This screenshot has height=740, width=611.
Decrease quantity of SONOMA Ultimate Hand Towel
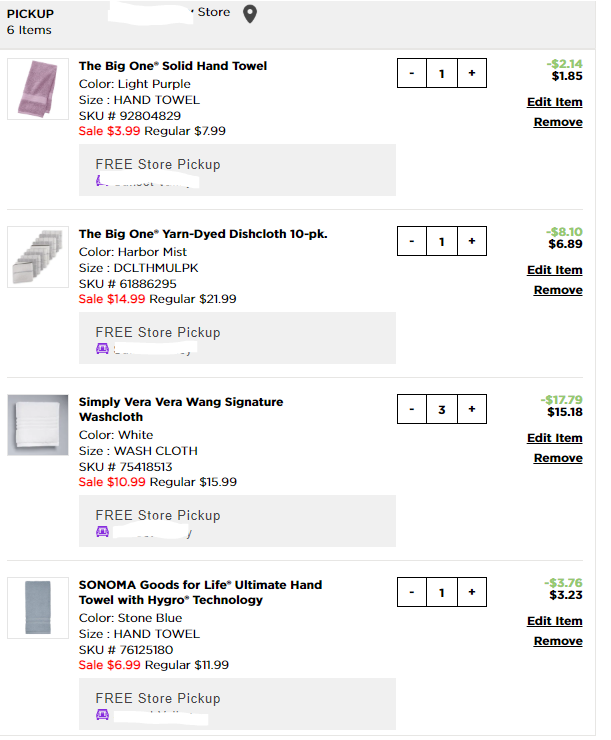pyautogui.click(x=411, y=592)
